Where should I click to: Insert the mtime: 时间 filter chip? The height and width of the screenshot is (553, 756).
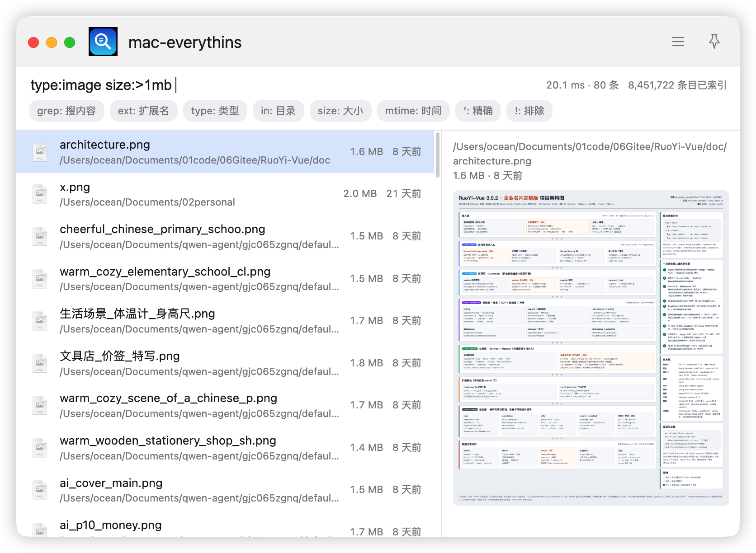413,111
